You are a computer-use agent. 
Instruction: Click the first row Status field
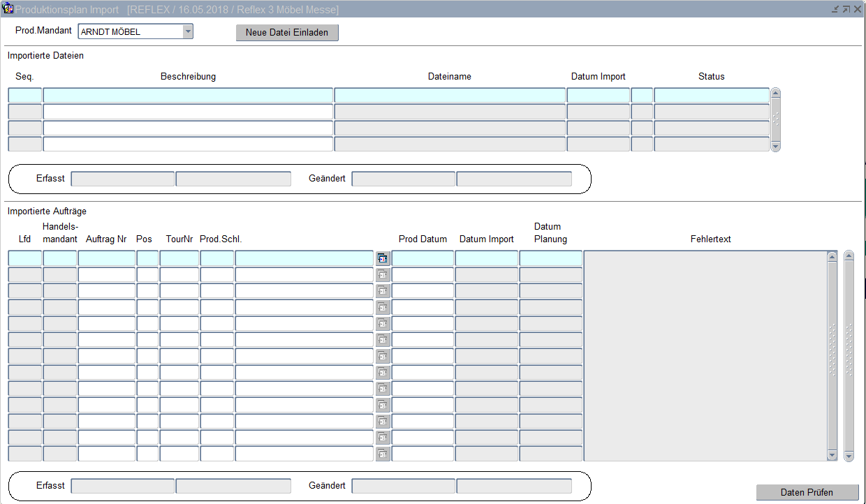coord(711,96)
